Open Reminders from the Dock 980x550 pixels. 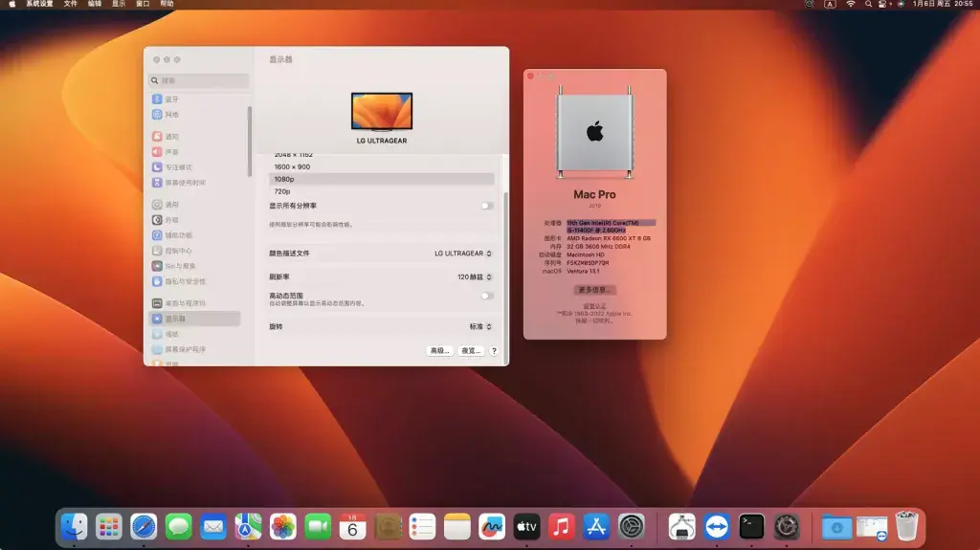coord(422,526)
